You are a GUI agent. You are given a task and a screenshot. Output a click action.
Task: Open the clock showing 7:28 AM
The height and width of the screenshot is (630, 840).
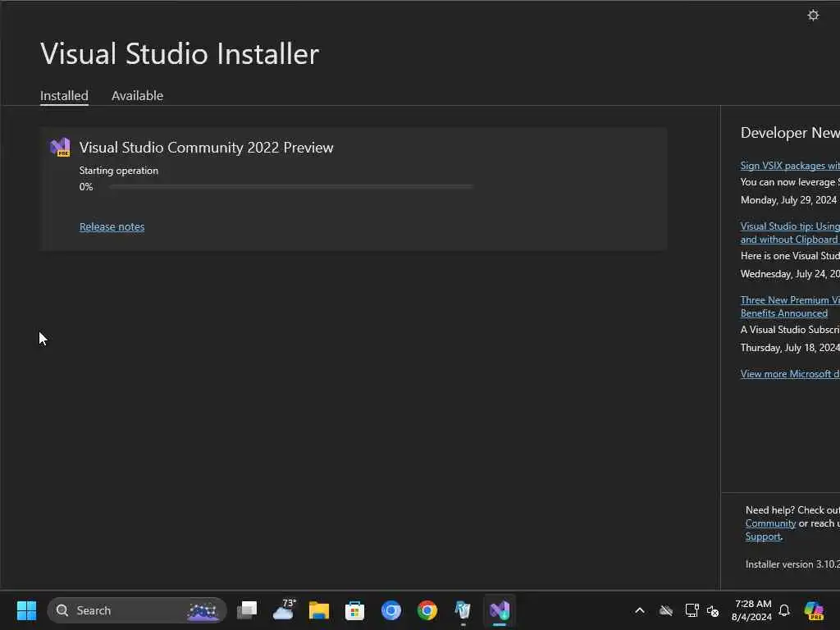(x=752, y=610)
